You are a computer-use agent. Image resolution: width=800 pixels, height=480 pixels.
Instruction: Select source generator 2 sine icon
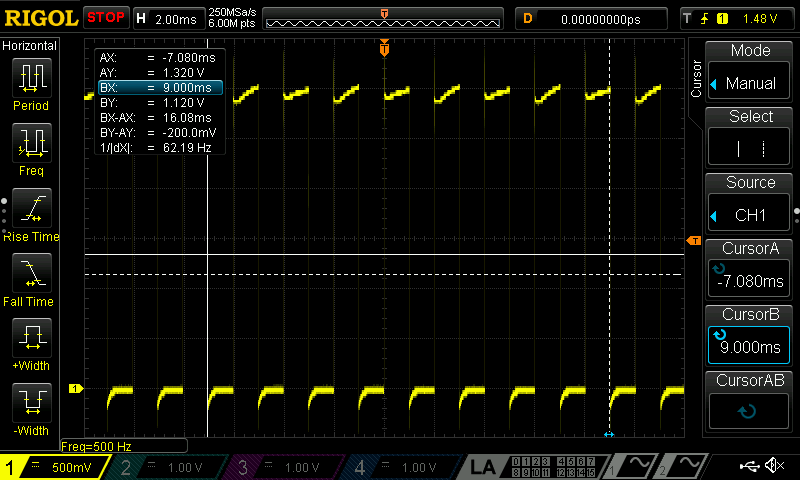tap(680, 467)
